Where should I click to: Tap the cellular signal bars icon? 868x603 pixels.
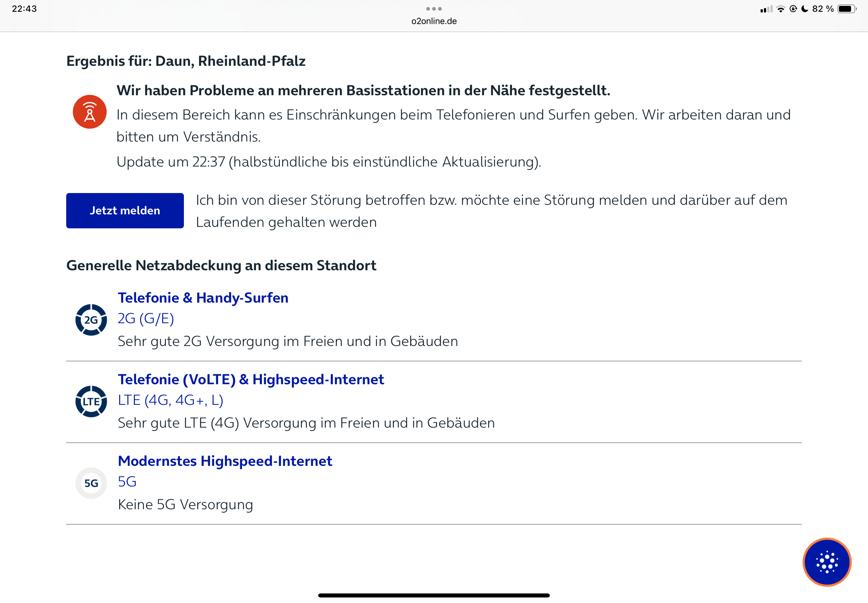click(x=766, y=9)
